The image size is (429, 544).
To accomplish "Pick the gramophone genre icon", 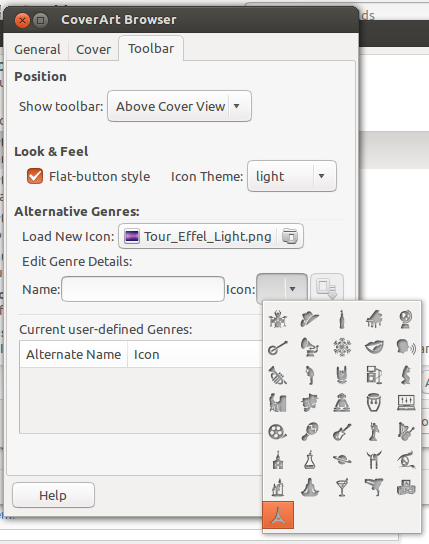I will click(x=309, y=347).
